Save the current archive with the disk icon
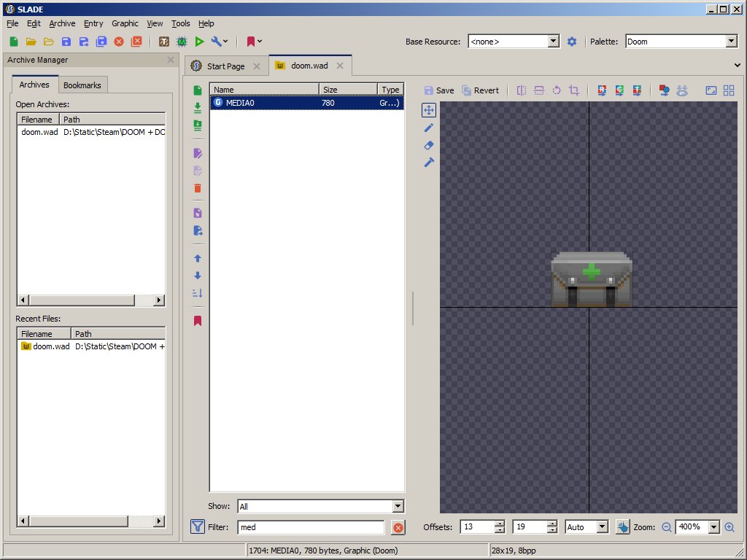747x560 pixels. click(66, 42)
